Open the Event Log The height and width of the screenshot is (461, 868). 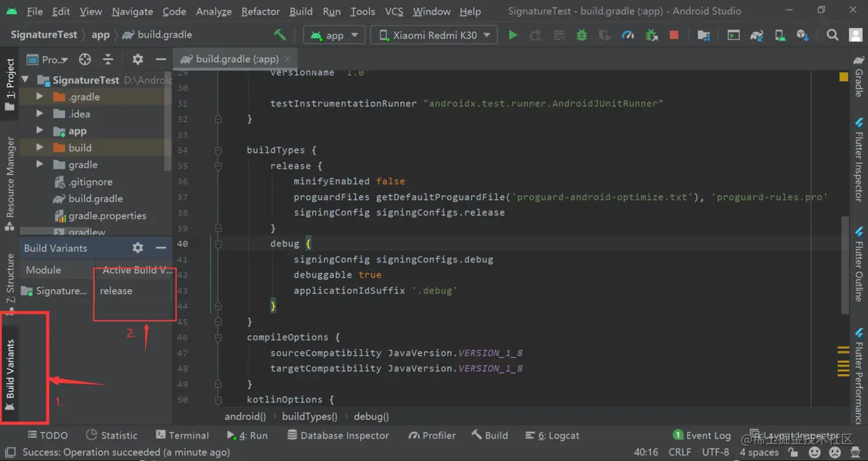click(702, 435)
